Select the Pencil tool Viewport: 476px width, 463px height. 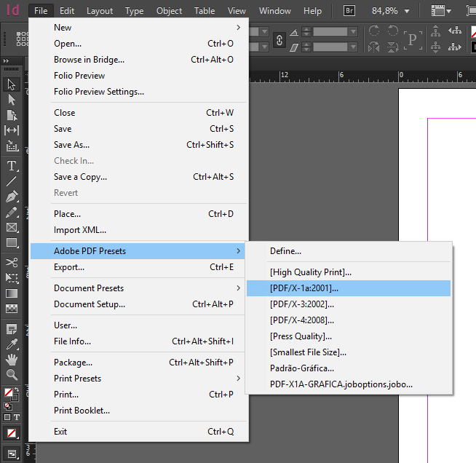coord(12,213)
